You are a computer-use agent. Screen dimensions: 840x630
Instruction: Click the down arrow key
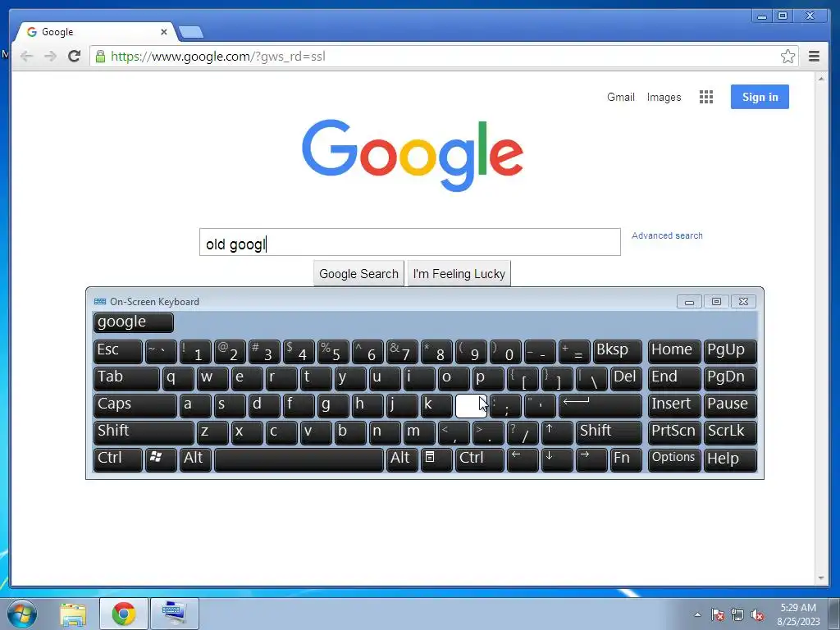coord(557,459)
